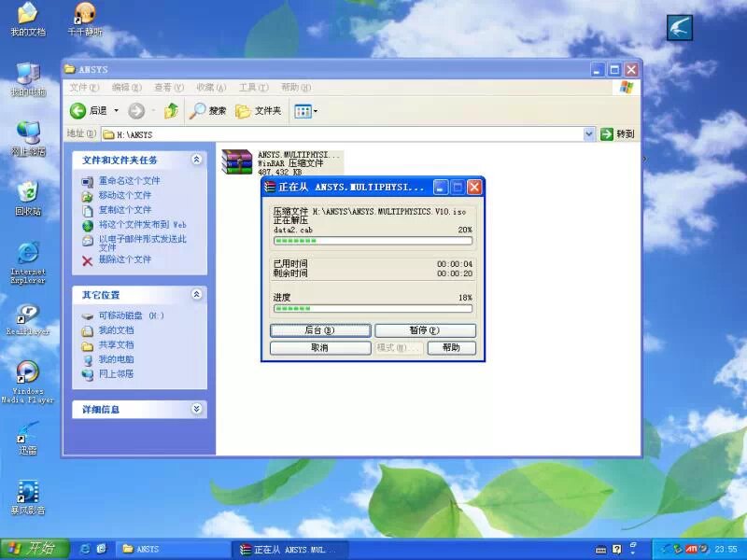The image size is (747, 560).
Task: Click the 进度 total progress bar
Action: [373, 309]
